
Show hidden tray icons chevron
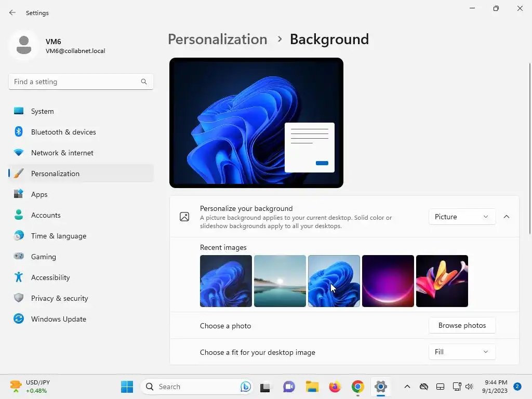click(x=407, y=387)
